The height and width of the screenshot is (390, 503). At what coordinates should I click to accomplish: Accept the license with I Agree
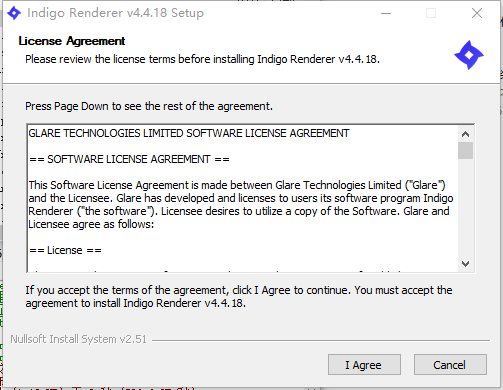[x=364, y=365]
